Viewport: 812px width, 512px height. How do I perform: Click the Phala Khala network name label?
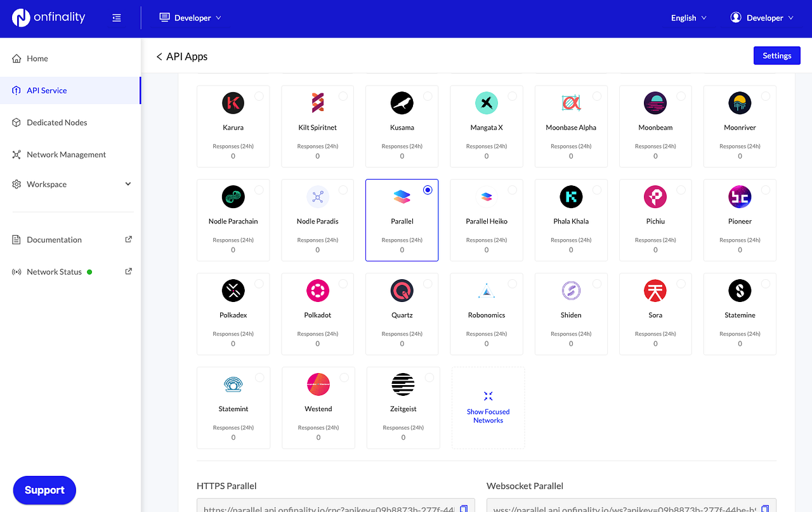click(571, 221)
